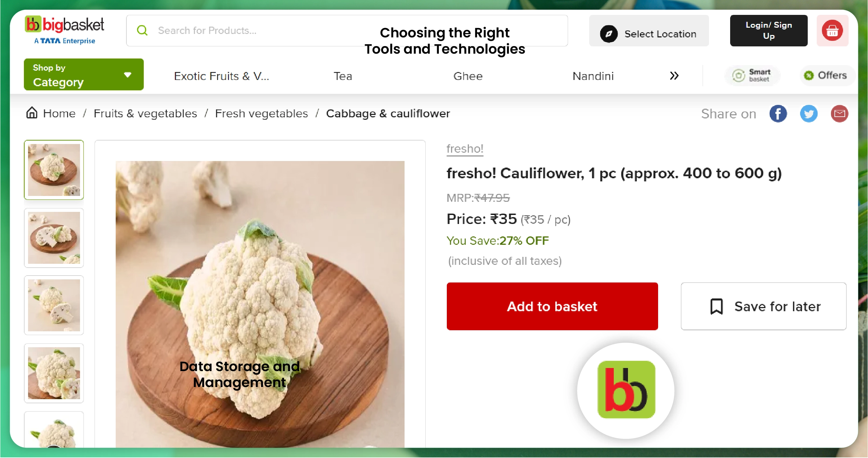Click the search magnifier icon
Viewport: 868px width, 458px height.
pos(142,30)
